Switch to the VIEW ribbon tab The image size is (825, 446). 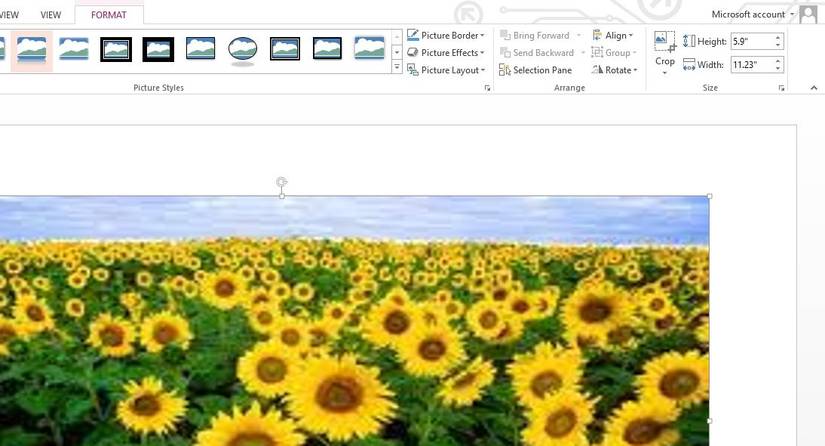[x=51, y=15]
